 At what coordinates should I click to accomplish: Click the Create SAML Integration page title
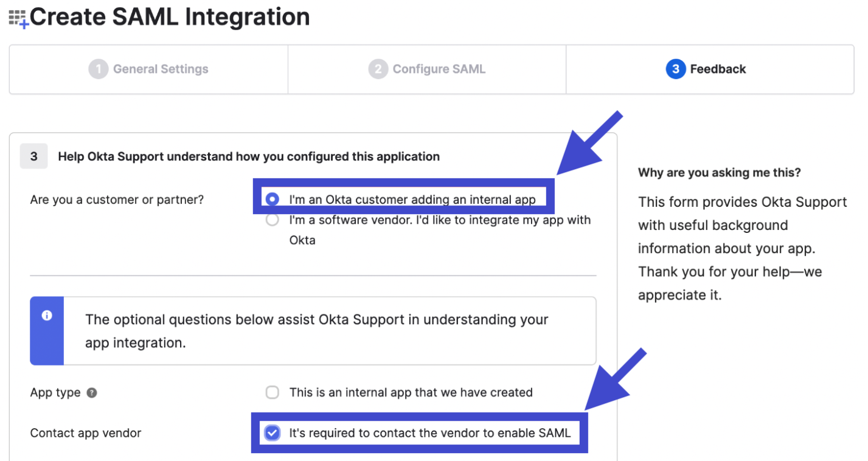tap(170, 17)
